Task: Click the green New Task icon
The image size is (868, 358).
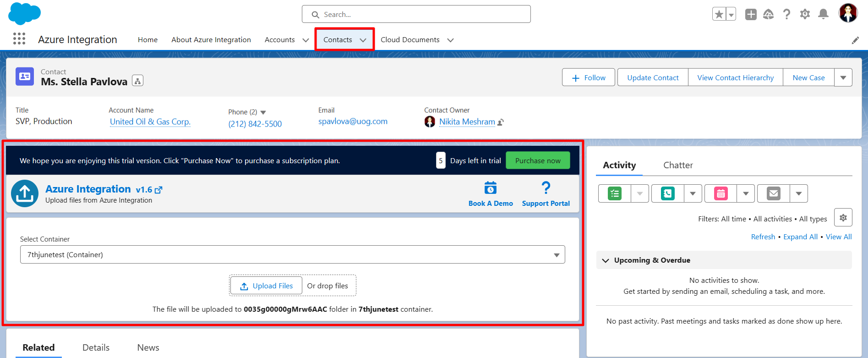Action: 615,193
